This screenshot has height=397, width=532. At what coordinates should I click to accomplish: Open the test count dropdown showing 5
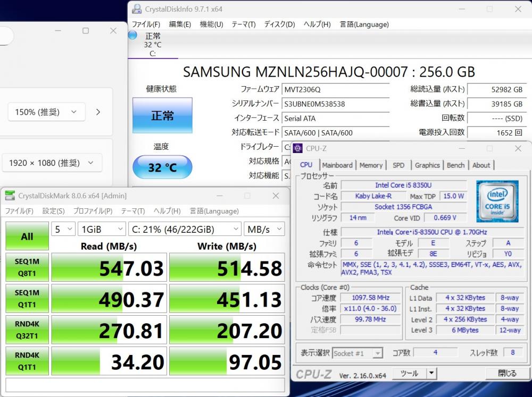click(62, 229)
